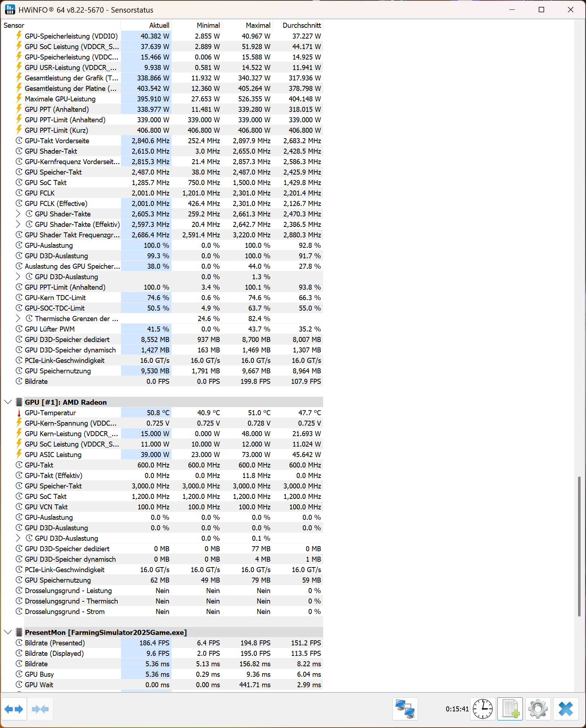Collapse the PresentMon FarmingSimulator2025Game.exe section
Image resolution: width=586 pixels, height=728 pixels.
[8, 632]
